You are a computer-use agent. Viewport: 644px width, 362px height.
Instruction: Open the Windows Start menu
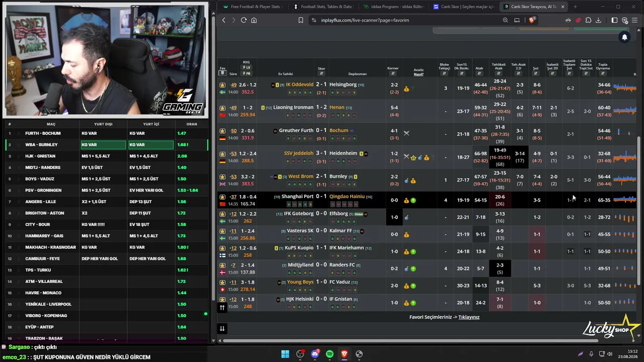(x=285, y=354)
